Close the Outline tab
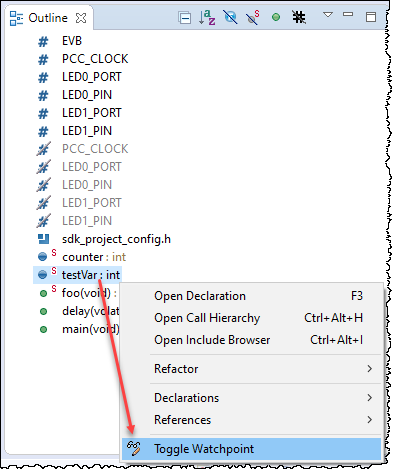This screenshot has width=393, height=469. tap(81, 18)
